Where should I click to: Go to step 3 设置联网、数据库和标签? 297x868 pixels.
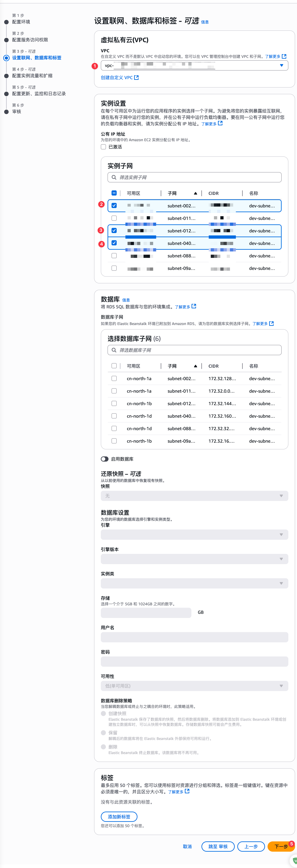(37, 58)
